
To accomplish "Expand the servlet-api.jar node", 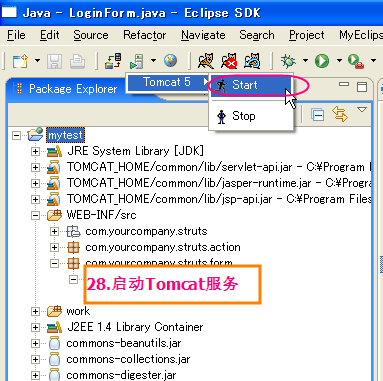I will click(x=35, y=167).
